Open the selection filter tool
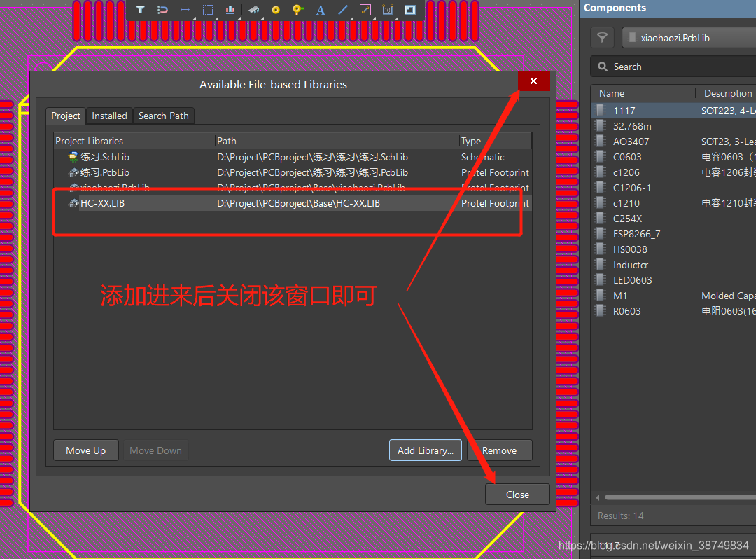The image size is (756, 559). point(140,10)
